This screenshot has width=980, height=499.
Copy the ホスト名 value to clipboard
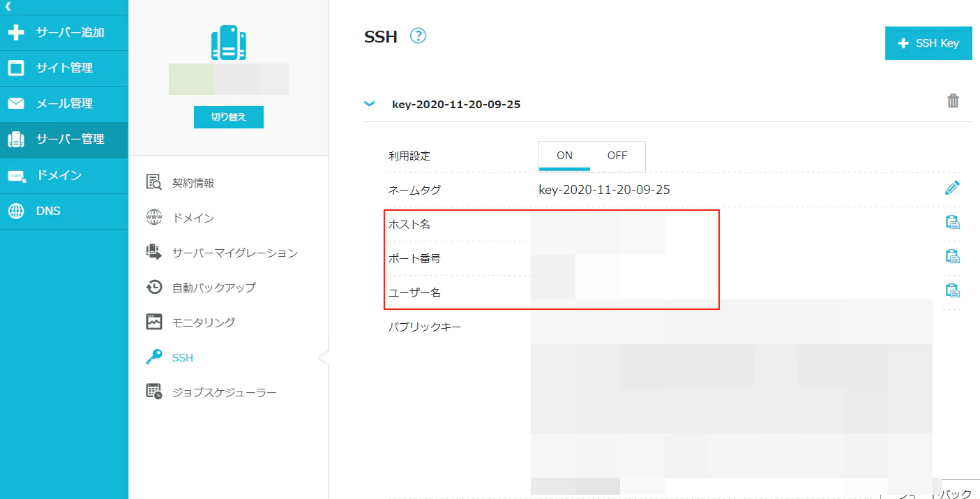(953, 222)
